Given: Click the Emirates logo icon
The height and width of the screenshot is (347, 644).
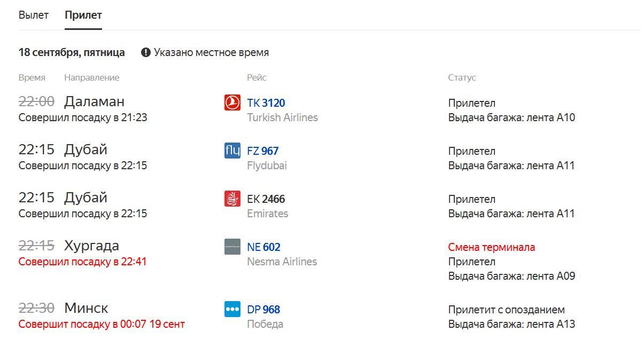Looking at the screenshot, I should 232,199.
